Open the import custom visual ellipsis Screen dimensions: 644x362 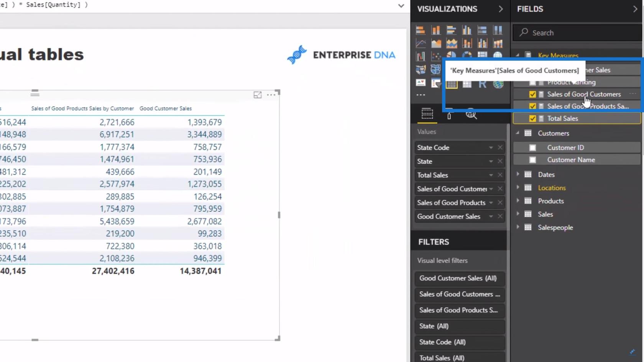click(421, 95)
